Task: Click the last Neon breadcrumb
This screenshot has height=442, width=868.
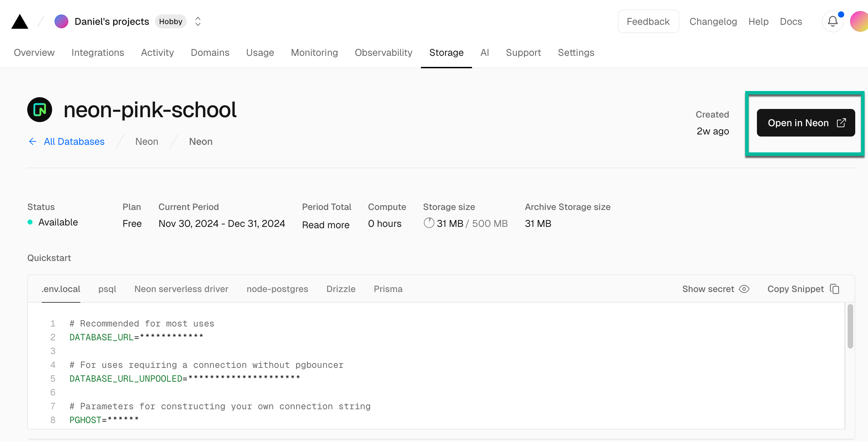Action: tap(201, 141)
